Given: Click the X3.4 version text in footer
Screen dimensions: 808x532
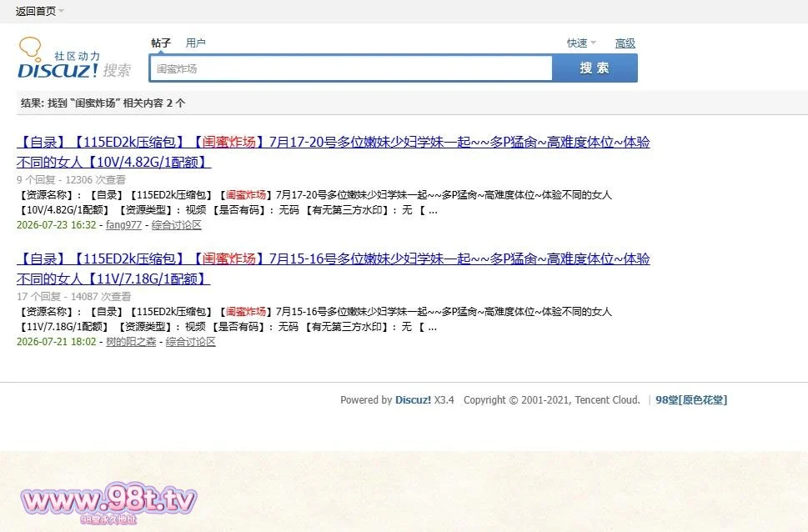Looking at the screenshot, I should tap(444, 400).
